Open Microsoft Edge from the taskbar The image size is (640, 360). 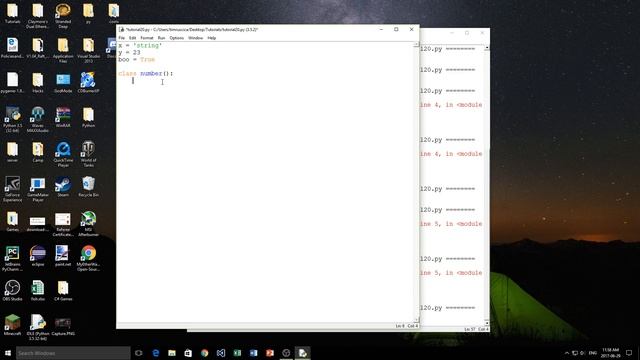coord(156,353)
